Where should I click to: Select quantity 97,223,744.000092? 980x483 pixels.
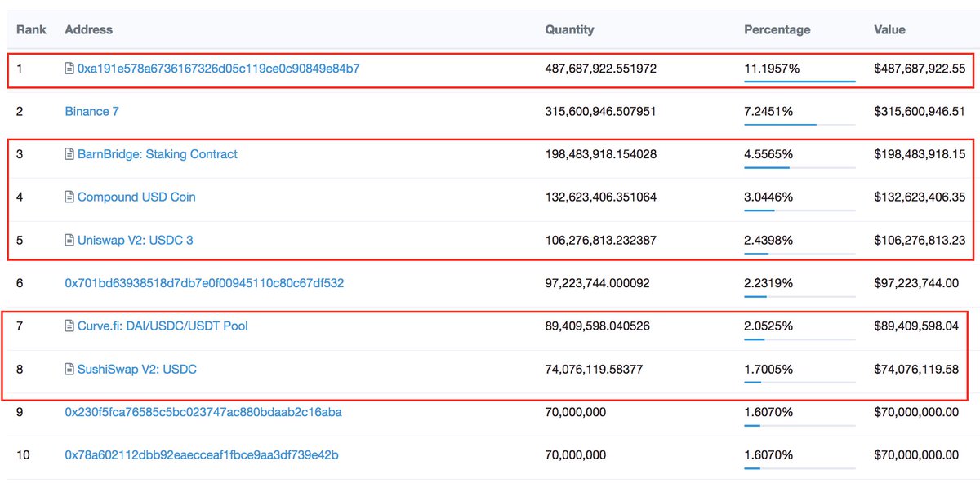click(597, 283)
